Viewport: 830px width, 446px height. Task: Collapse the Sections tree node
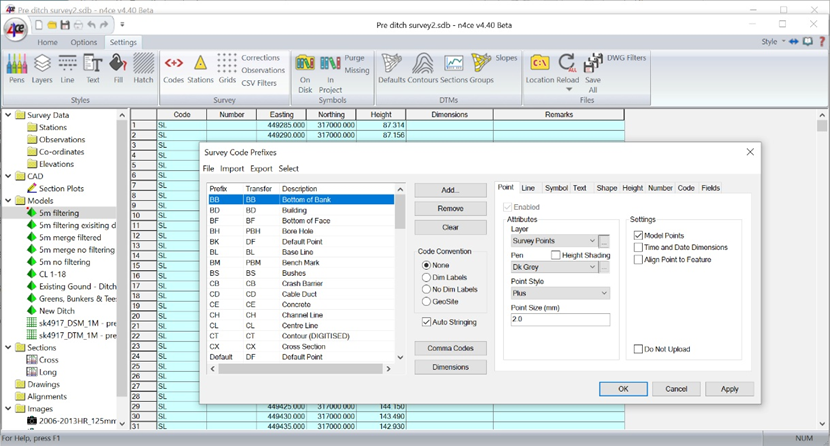[x=8, y=348]
